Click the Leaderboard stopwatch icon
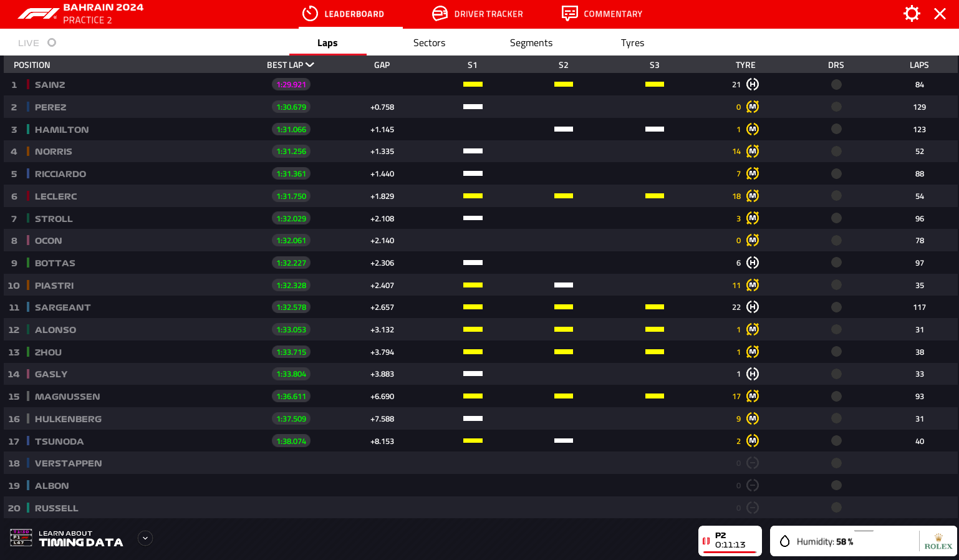959x560 pixels. pos(310,14)
